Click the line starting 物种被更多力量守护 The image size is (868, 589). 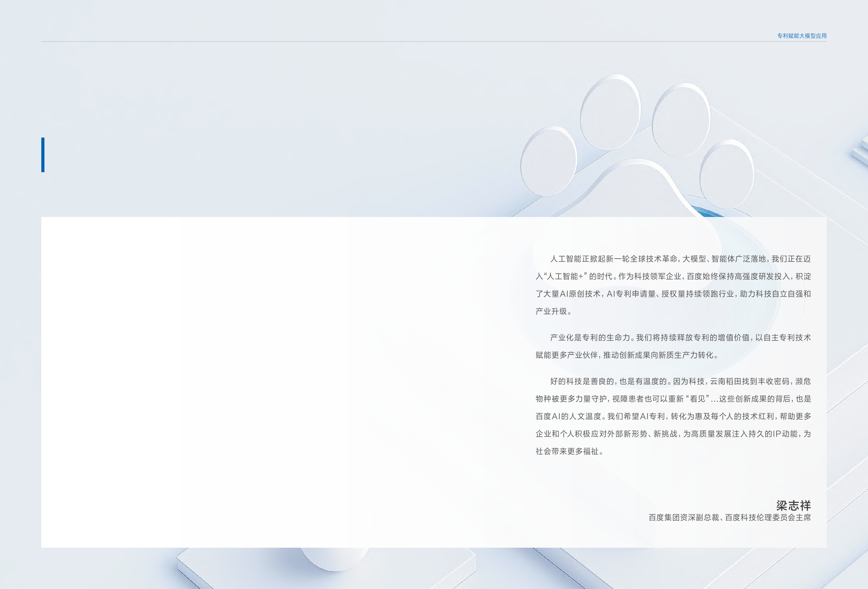coord(673,399)
